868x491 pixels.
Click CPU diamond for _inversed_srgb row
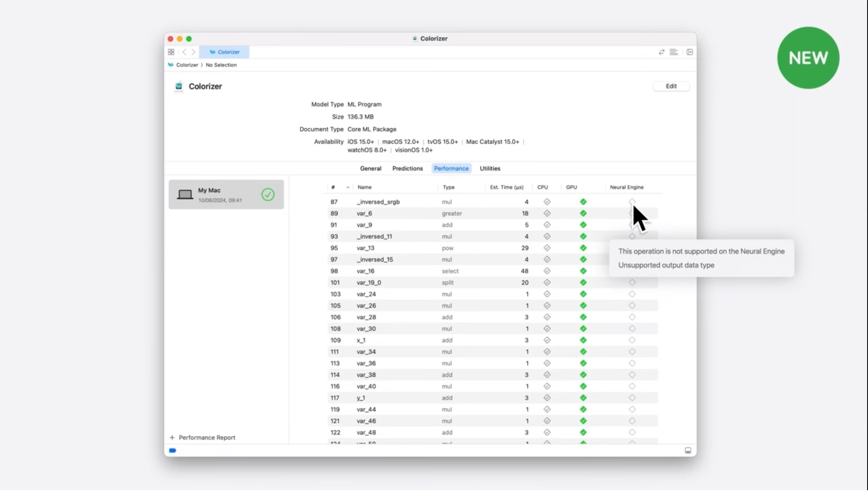pyautogui.click(x=547, y=202)
